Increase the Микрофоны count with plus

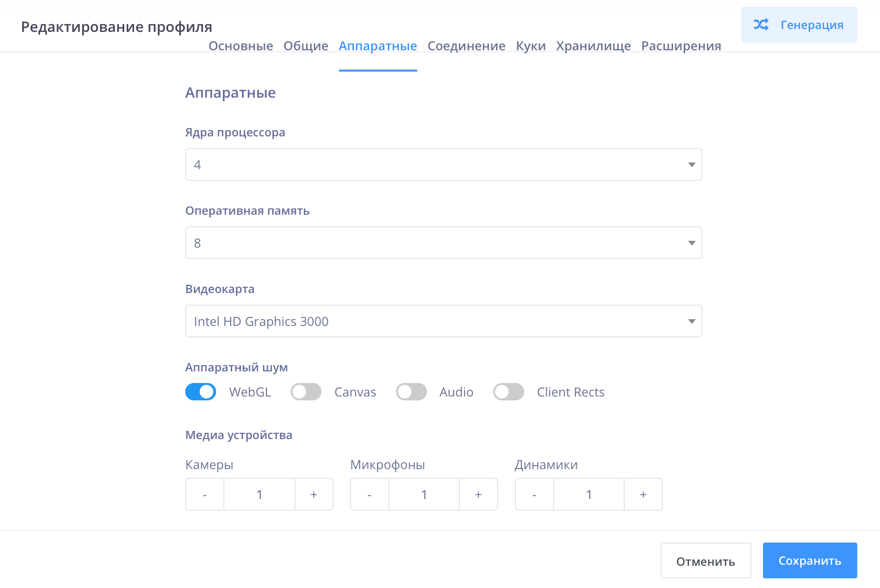point(478,495)
